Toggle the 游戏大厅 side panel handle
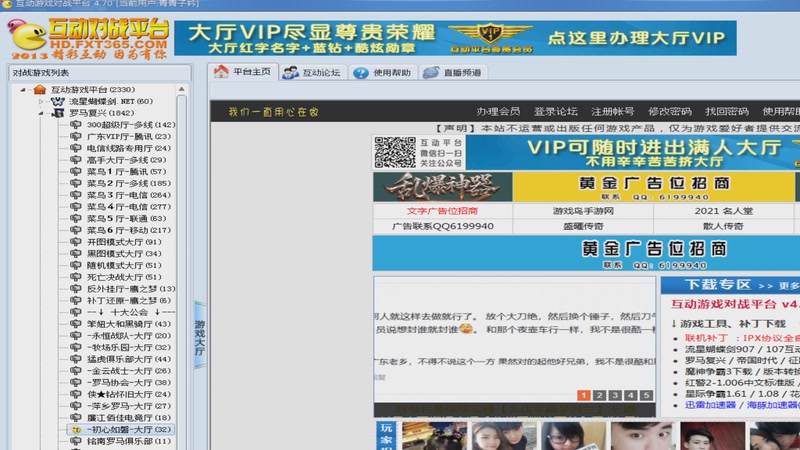 (200, 335)
